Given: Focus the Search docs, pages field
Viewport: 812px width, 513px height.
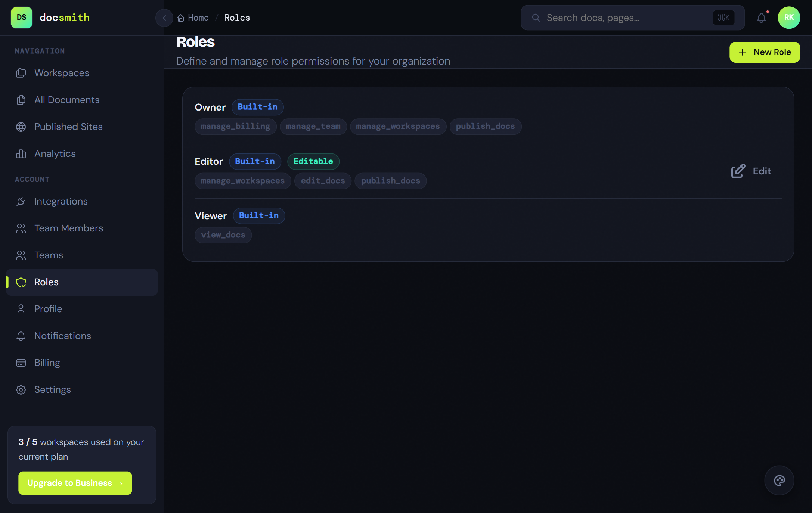Looking at the screenshot, I should (627, 18).
